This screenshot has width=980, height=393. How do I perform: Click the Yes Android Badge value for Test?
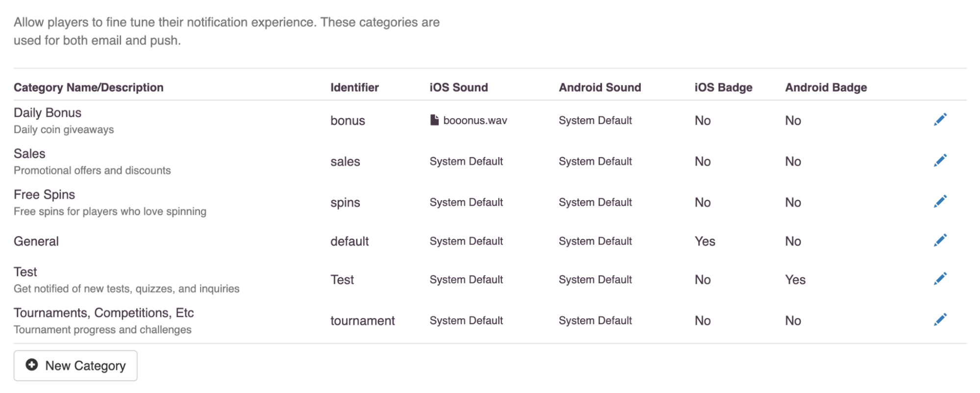[795, 280]
